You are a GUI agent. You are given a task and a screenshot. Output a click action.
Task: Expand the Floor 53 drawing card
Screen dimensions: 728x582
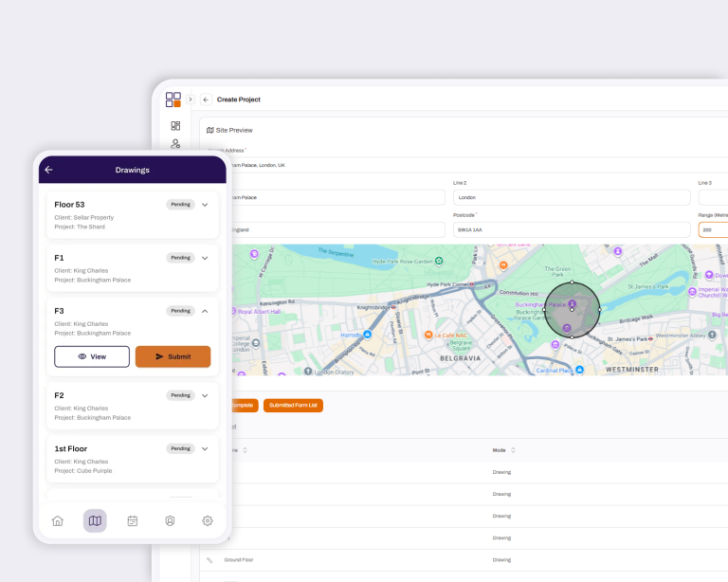[x=205, y=205]
